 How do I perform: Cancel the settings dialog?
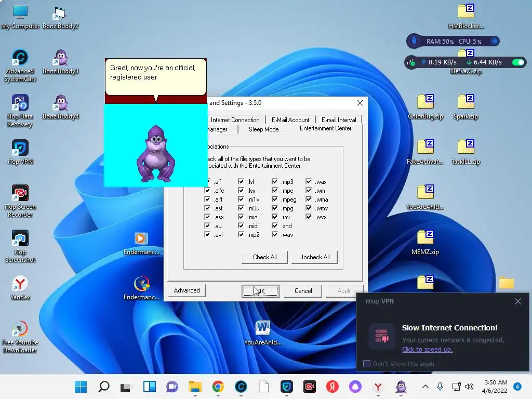pyautogui.click(x=303, y=291)
